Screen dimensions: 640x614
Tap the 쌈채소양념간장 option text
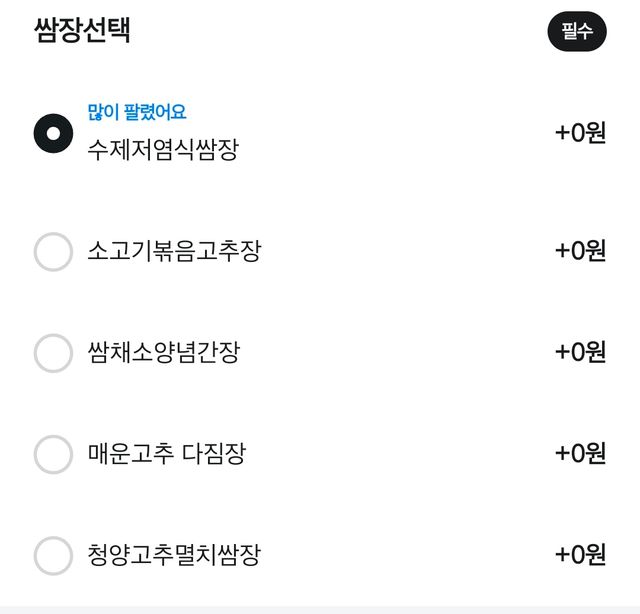(163, 353)
